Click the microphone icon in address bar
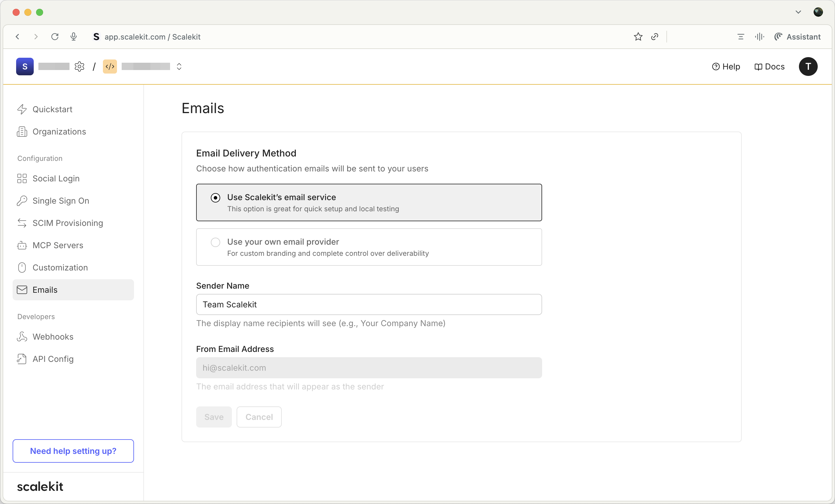 pos(74,37)
